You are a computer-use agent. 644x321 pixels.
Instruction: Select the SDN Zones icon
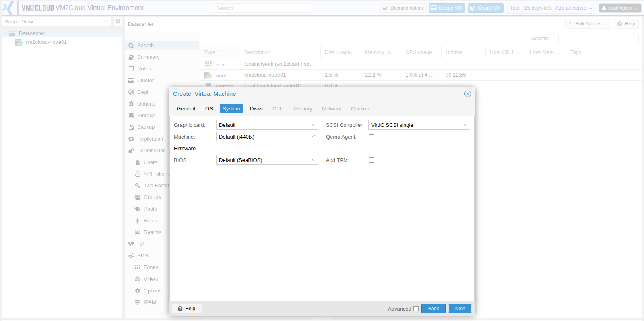[x=138, y=267]
